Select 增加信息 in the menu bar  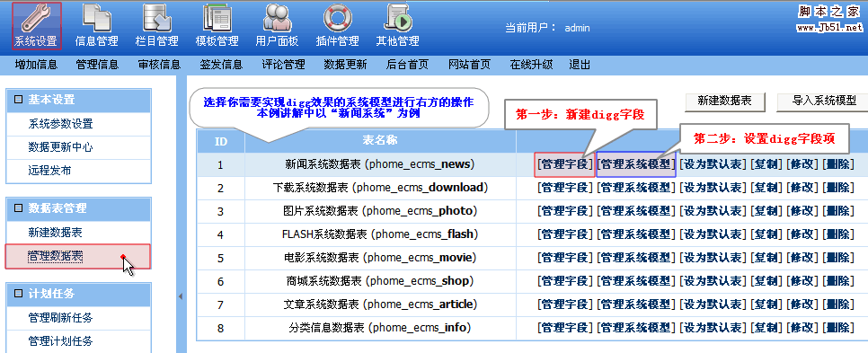[x=36, y=65]
